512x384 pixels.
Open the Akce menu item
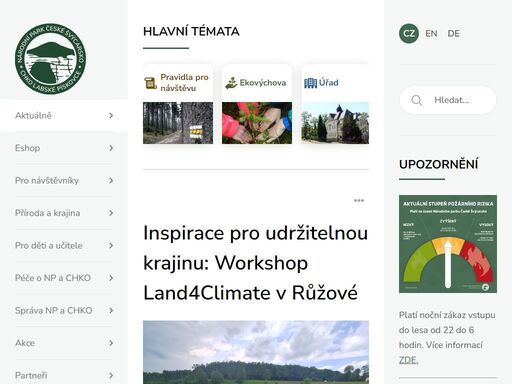(x=64, y=343)
